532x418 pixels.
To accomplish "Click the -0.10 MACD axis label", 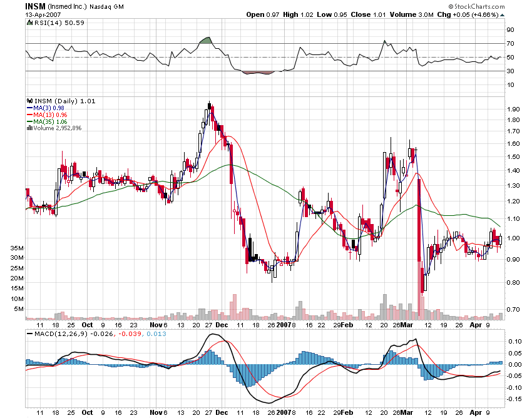I will pos(514,387).
